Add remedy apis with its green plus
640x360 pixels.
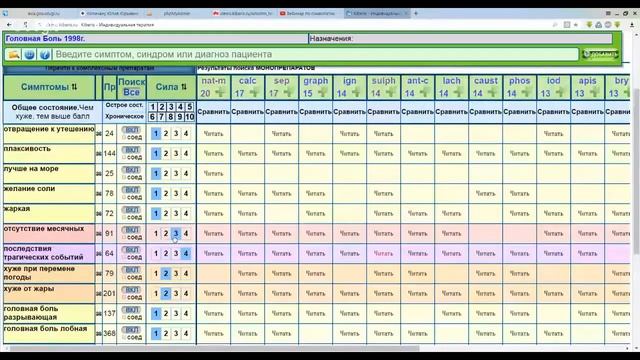594,93
